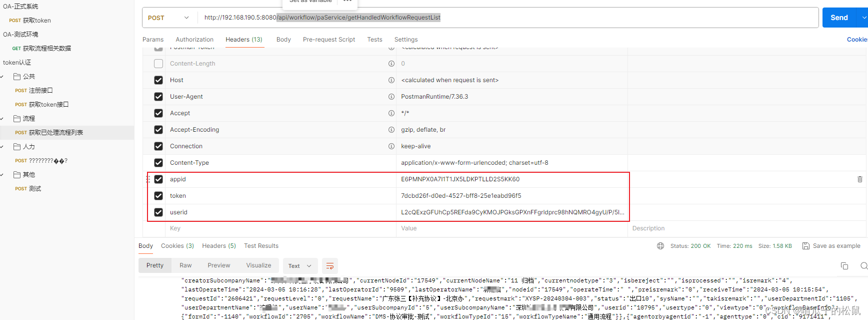Enable the Content-Length header checkbox
The height and width of the screenshot is (320, 868).
pyautogui.click(x=158, y=64)
